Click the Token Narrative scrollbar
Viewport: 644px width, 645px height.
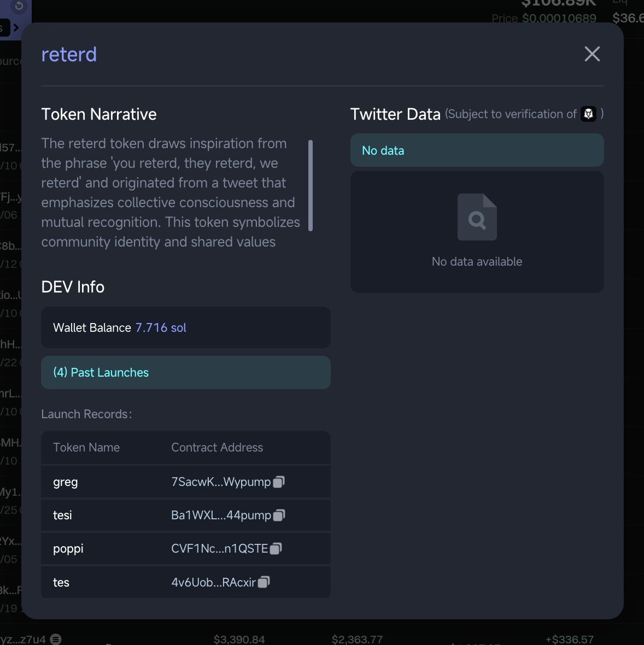[x=311, y=185]
